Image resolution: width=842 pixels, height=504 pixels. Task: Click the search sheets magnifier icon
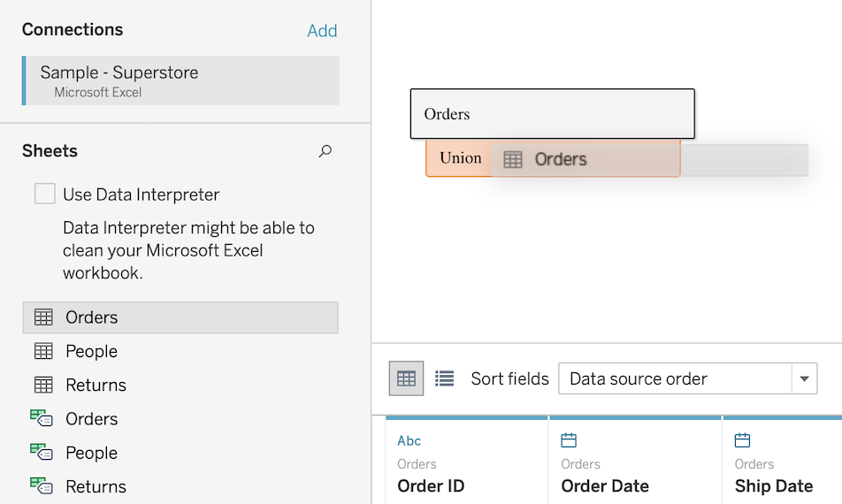click(x=325, y=151)
